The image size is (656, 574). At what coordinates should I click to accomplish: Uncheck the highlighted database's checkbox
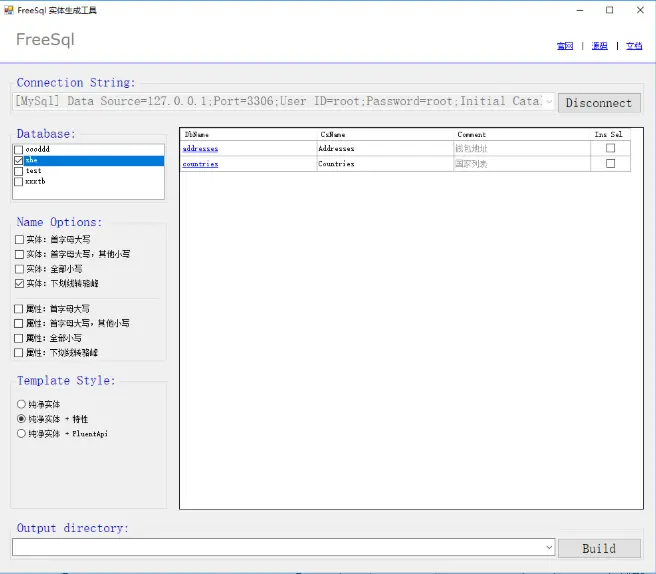coord(18,161)
